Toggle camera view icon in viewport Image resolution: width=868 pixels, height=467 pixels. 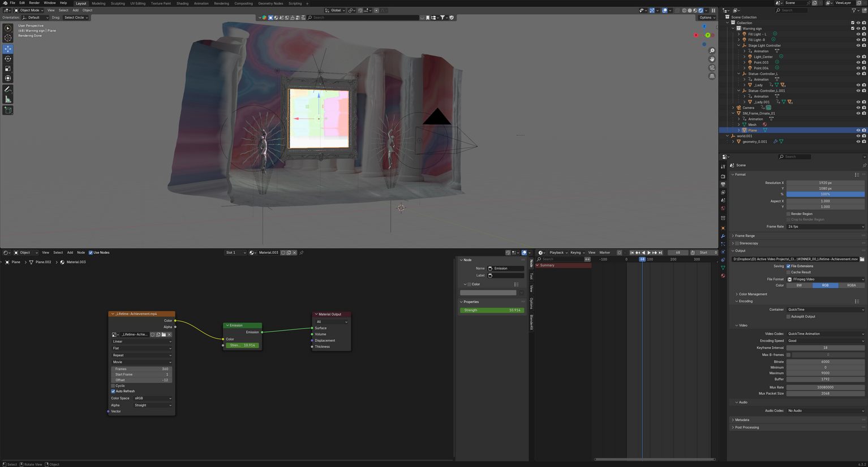[712, 68]
